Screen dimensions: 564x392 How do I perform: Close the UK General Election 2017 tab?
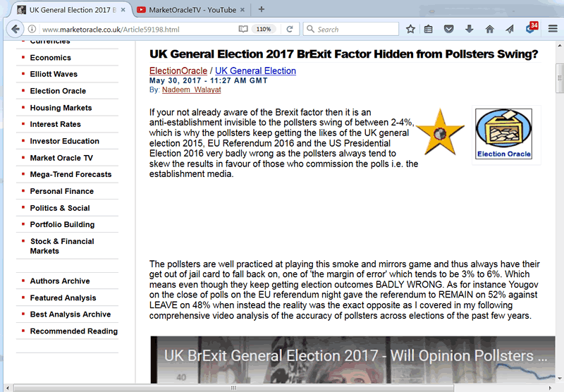click(x=123, y=10)
